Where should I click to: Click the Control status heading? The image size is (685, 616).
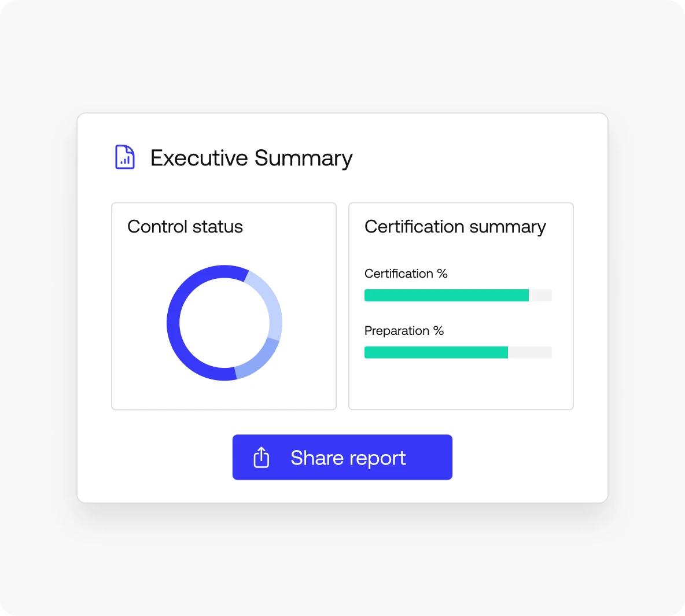click(x=185, y=227)
